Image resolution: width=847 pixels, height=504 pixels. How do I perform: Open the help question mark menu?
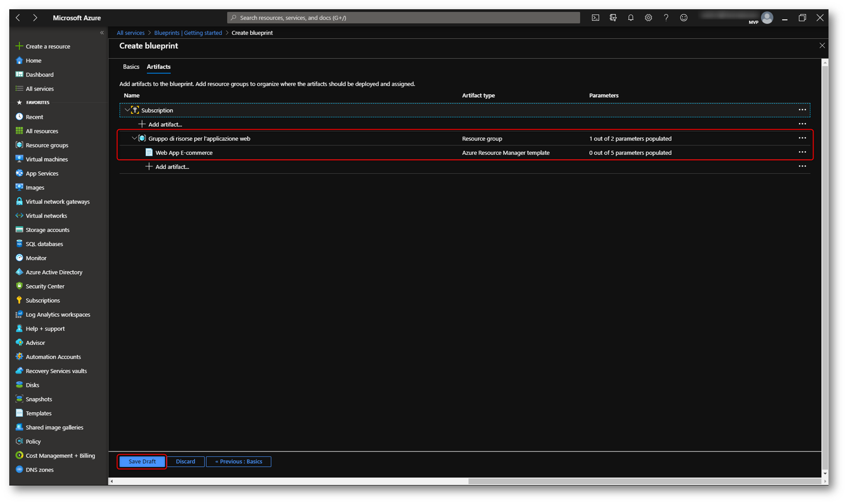pyautogui.click(x=666, y=18)
